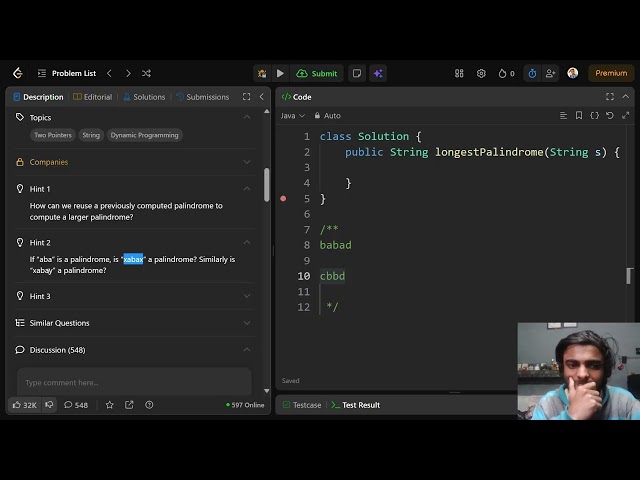Open the help question mark icon
The width and height of the screenshot is (640, 480).
coord(149,405)
